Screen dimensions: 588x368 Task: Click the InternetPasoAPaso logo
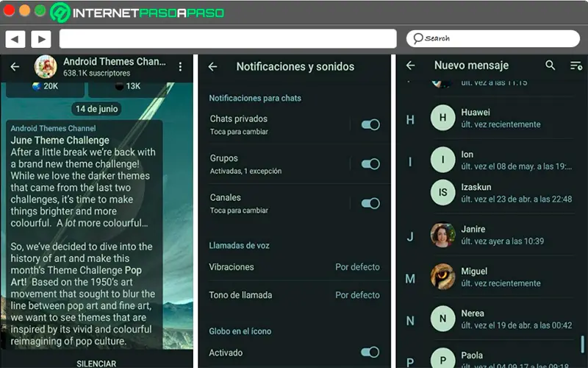click(x=137, y=13)
